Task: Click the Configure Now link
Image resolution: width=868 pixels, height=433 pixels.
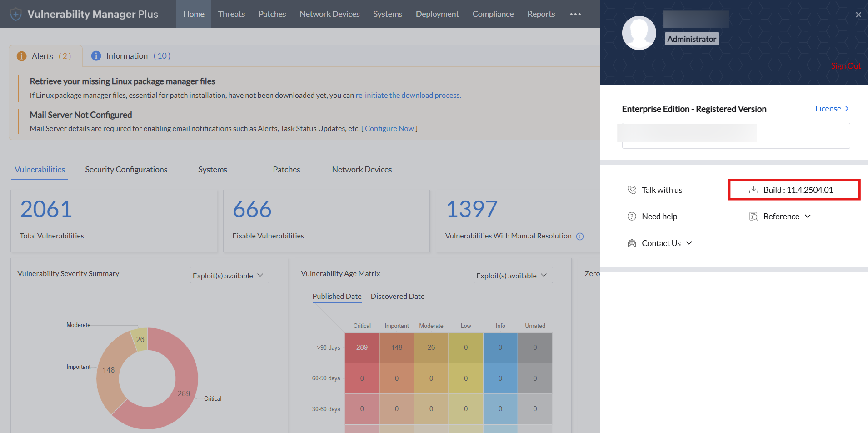Action: pyautogui.click(x=389, y=129)
